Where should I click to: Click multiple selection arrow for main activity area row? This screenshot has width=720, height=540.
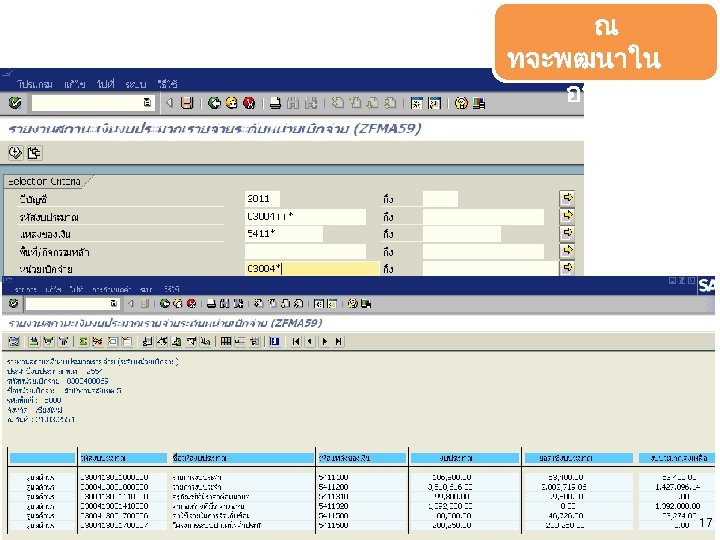pyautogui.click(x=568, y=250)
